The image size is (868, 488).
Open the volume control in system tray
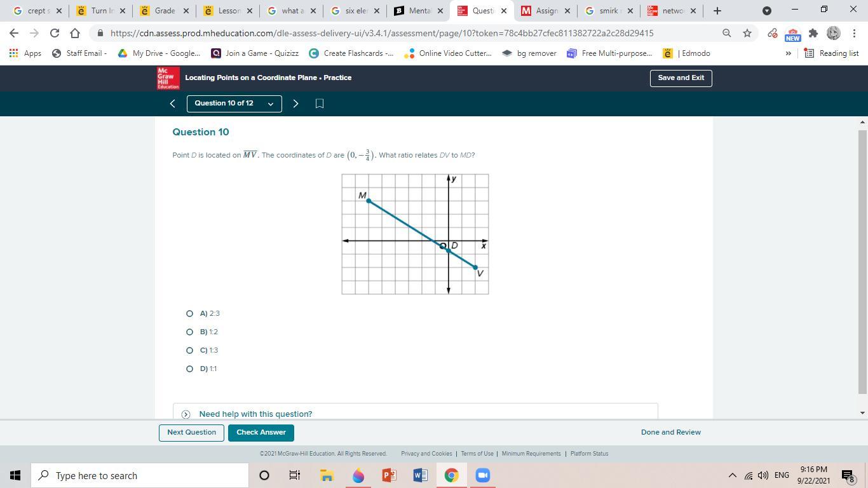coord(763,475)
